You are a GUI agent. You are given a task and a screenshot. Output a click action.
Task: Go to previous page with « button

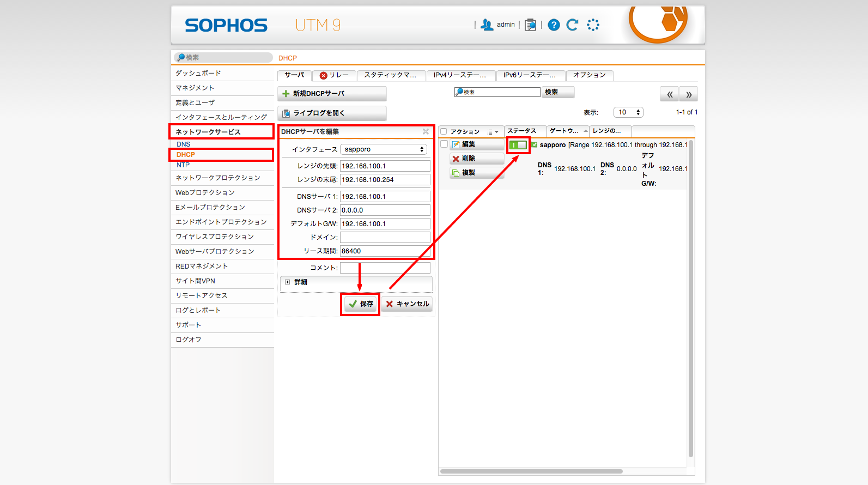(x=670, y=94)
